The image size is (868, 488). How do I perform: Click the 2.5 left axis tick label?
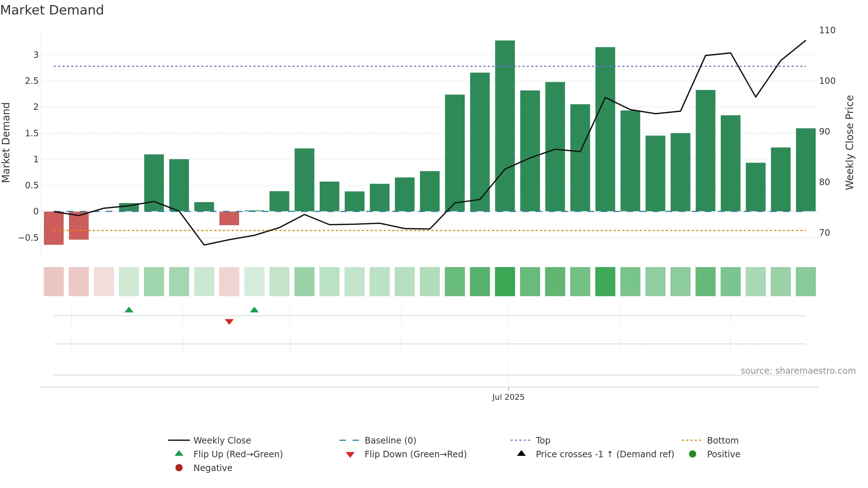[32, 81]
